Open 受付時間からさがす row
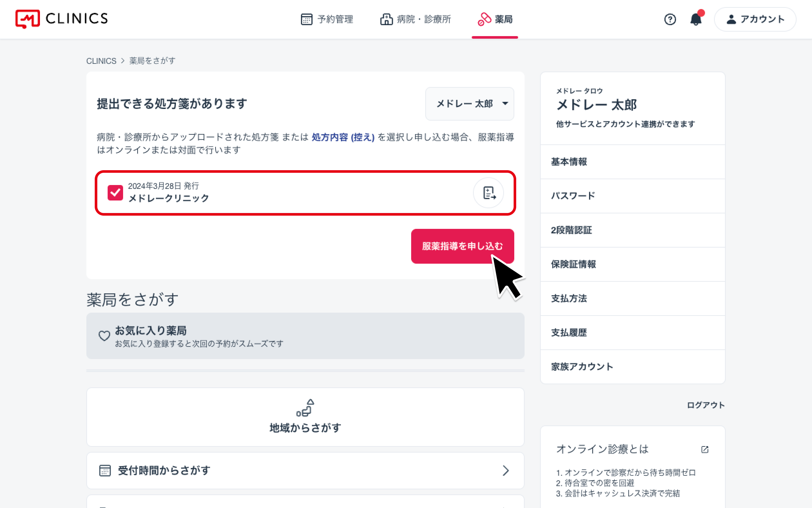 [305, 470]
